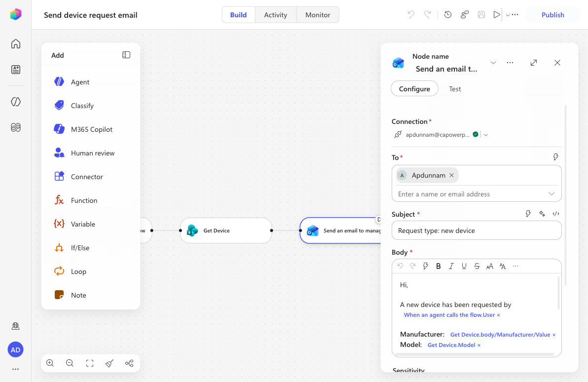The image size is (588, 382).
Task: Collapse the Add panel icon
Action: pos(126,55)
